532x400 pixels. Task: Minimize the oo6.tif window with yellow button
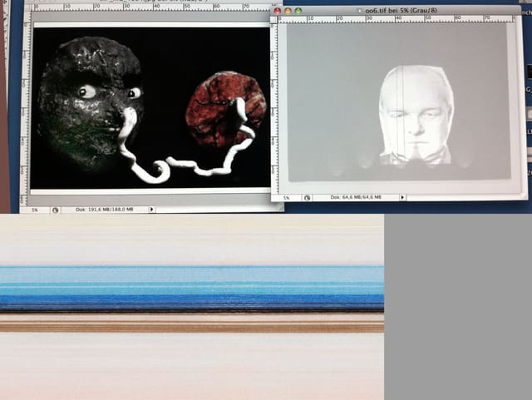288,11
